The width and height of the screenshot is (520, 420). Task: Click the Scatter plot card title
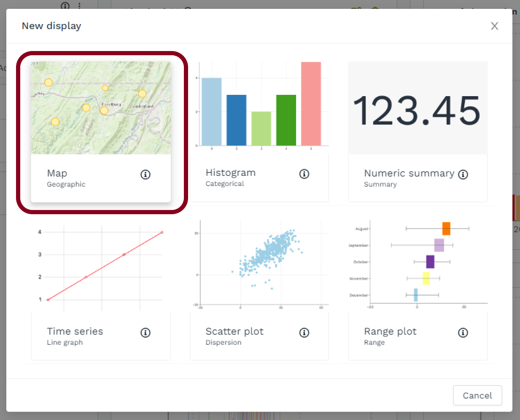(234, 331)
